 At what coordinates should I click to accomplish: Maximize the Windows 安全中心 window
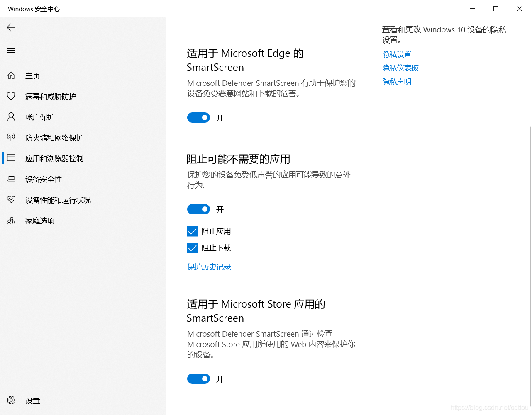[x=496, y=9]
